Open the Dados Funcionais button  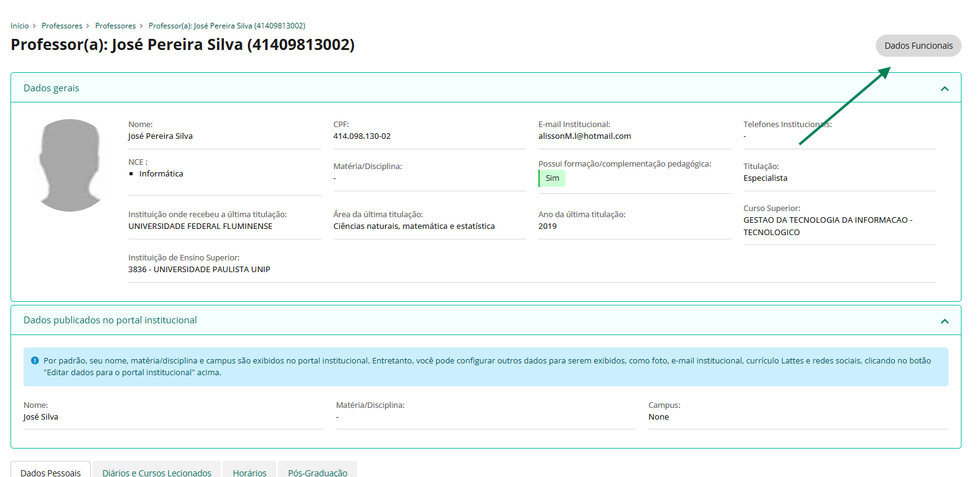click(918, 46)
